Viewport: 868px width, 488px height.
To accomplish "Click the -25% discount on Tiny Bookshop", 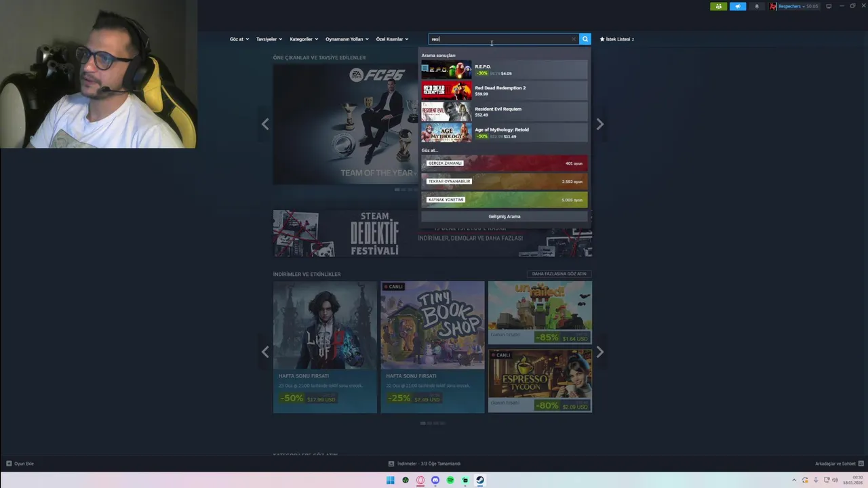I will coord(399,399).
